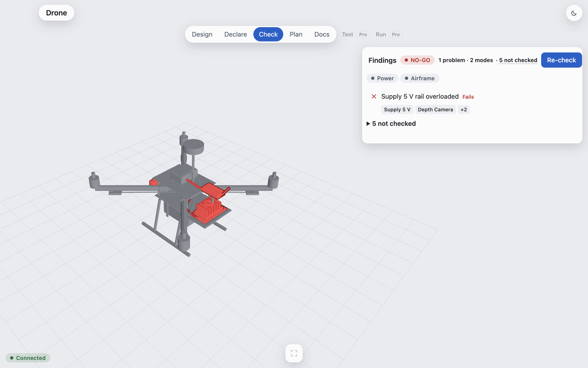Show the +2 more components chip

[464, 109]
